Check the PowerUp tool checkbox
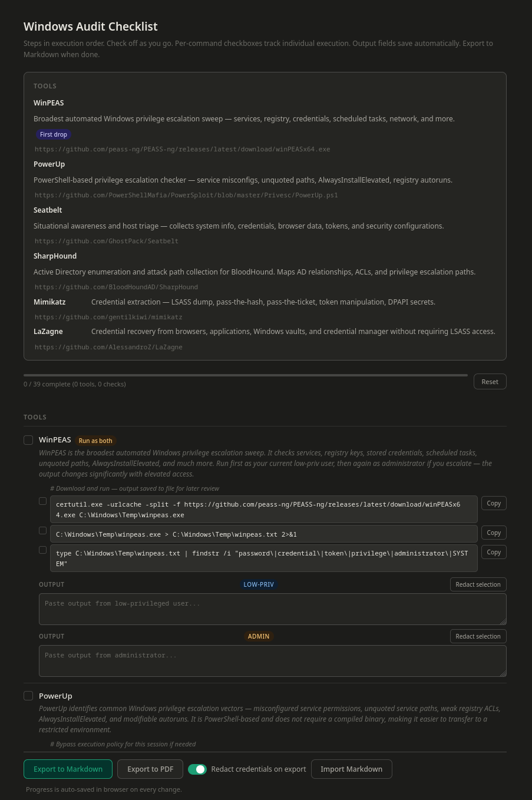Viewport: 532px width, 800px height. click(28, 696)
